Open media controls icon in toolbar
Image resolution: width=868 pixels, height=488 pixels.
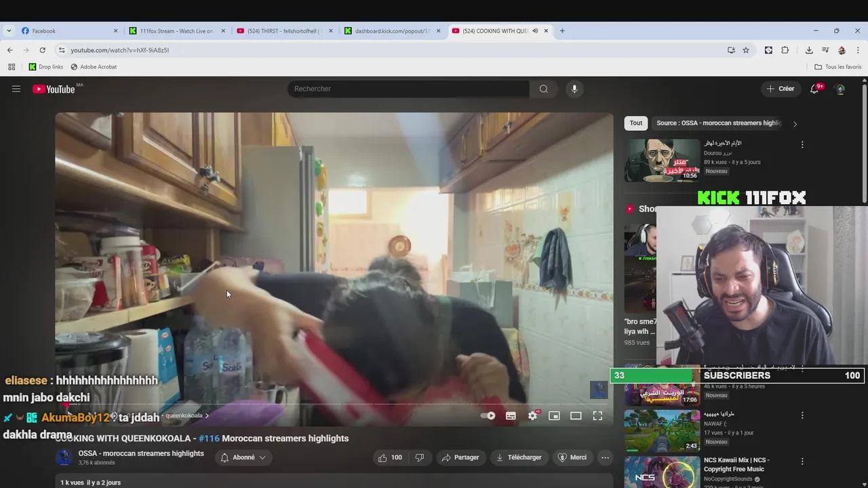[825, 50]
